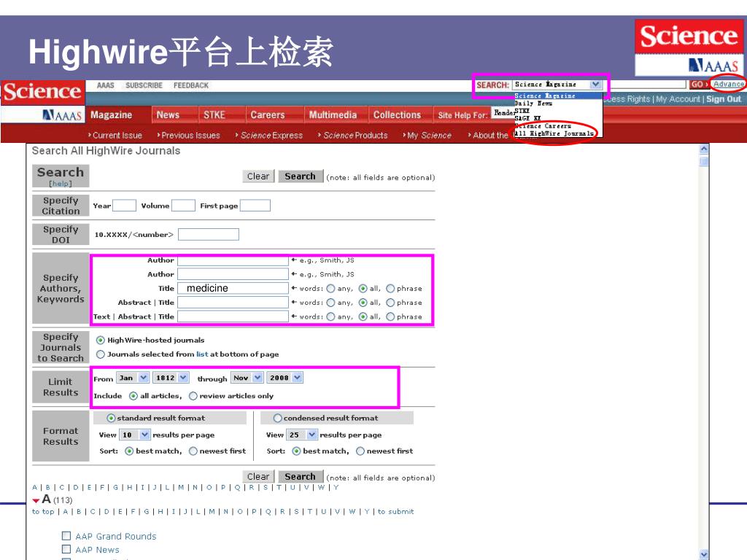Open My Science link
The width and height of the screenshot is (747, 560).
pyautogui.click(x=429, y=135)
